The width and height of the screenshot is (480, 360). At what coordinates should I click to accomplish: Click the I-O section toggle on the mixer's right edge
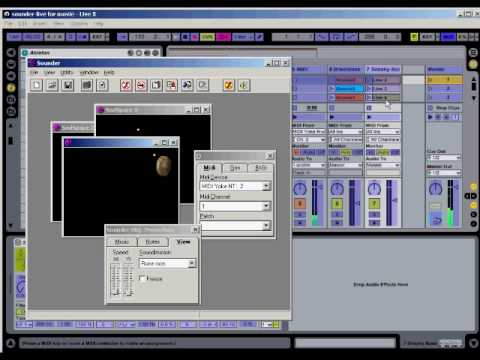coord(473,187)
